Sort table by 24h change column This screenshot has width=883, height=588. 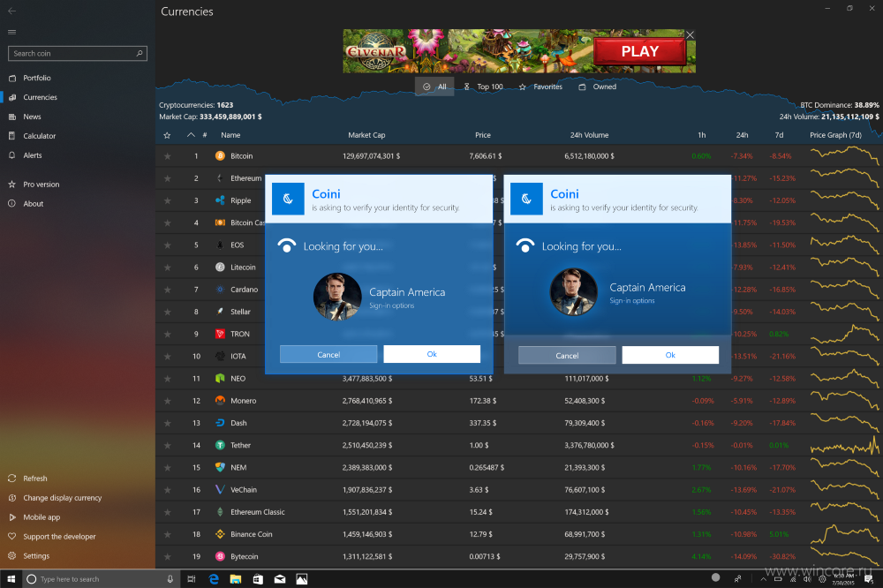coord(743,135)
